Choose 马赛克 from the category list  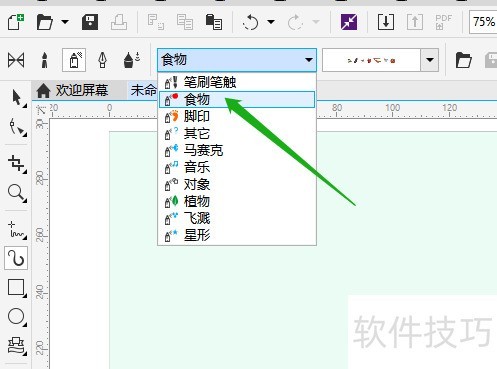pos(237,150)
